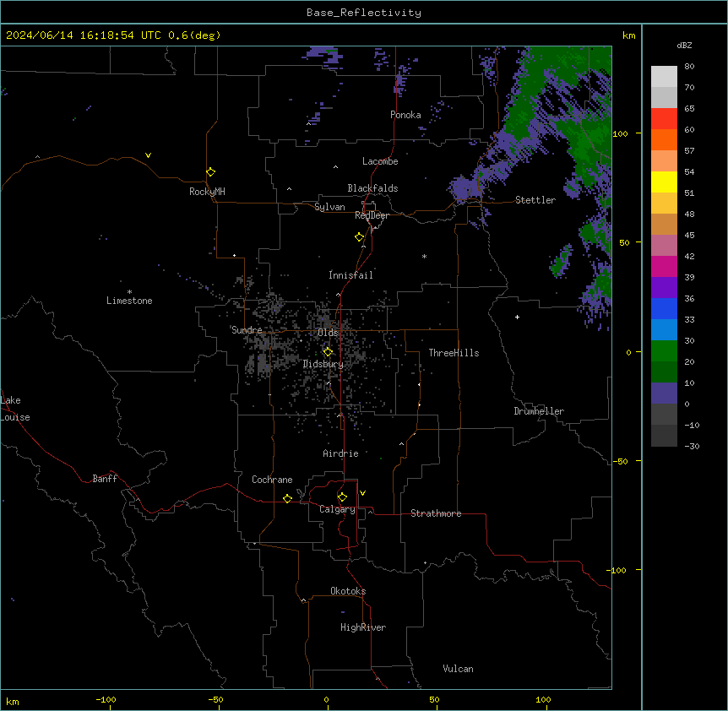Click the yellow V marker northwest of RockyMH

(x=148, y=155)
